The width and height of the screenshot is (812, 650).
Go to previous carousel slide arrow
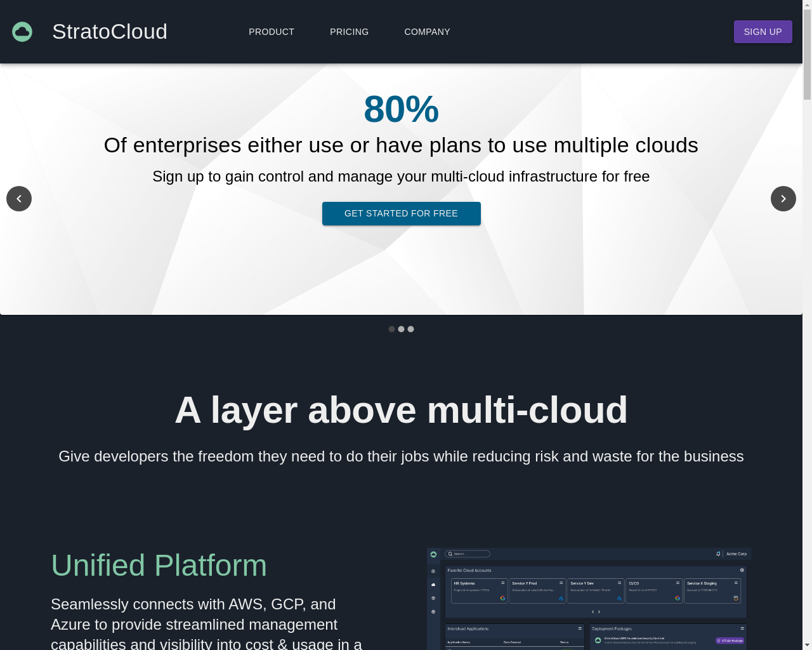pos(19,199)
